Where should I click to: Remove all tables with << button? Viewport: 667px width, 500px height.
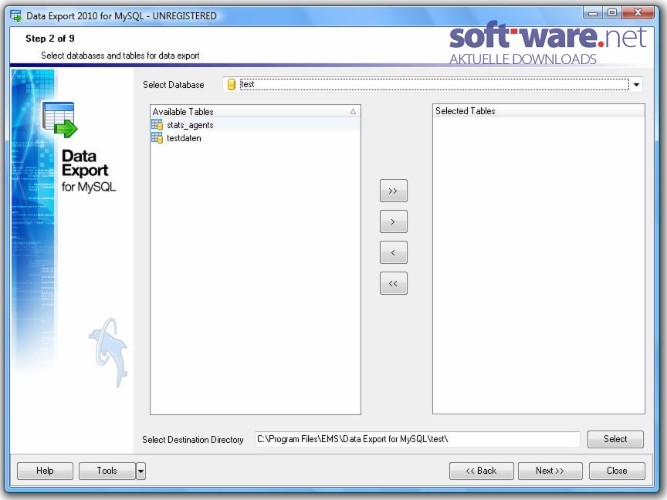[x=393, y=283]
